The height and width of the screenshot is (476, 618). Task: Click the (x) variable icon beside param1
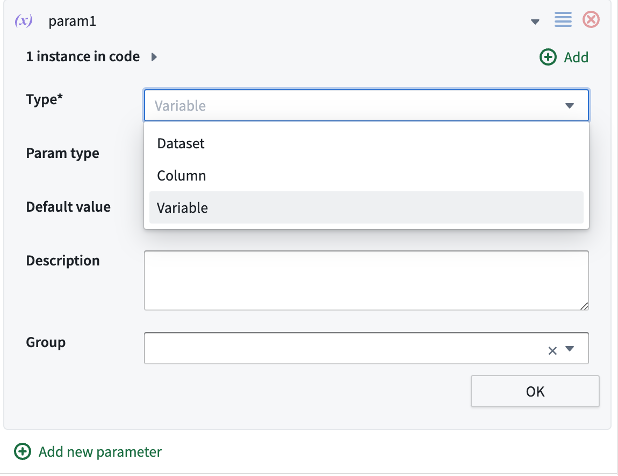click(24, 21)
